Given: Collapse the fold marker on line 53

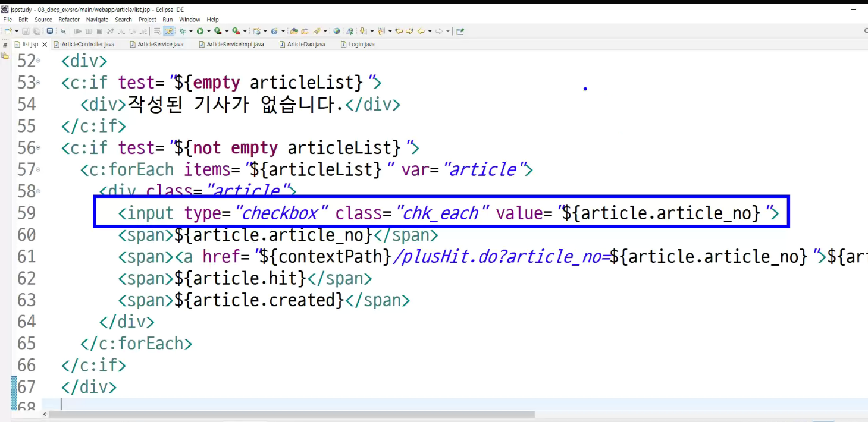Looking at the screenshot, I should (39, 83).
